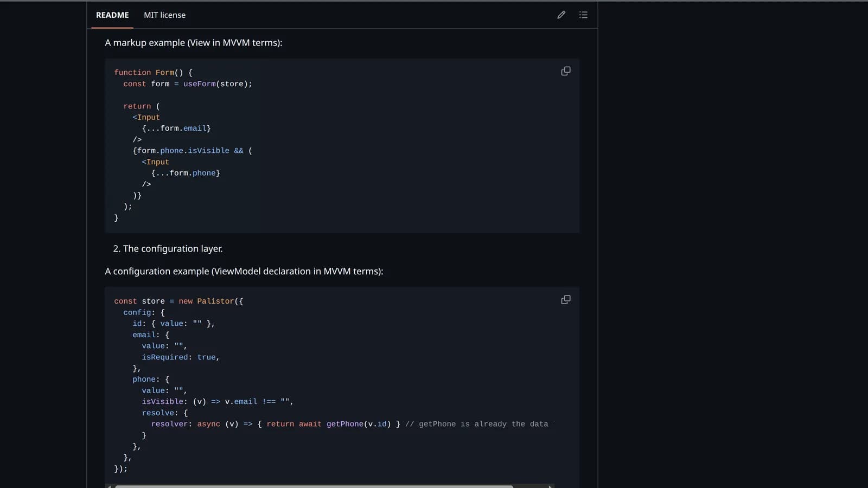Click the horizontal scrollbar of the config code
868x488 pixels.
315,486
